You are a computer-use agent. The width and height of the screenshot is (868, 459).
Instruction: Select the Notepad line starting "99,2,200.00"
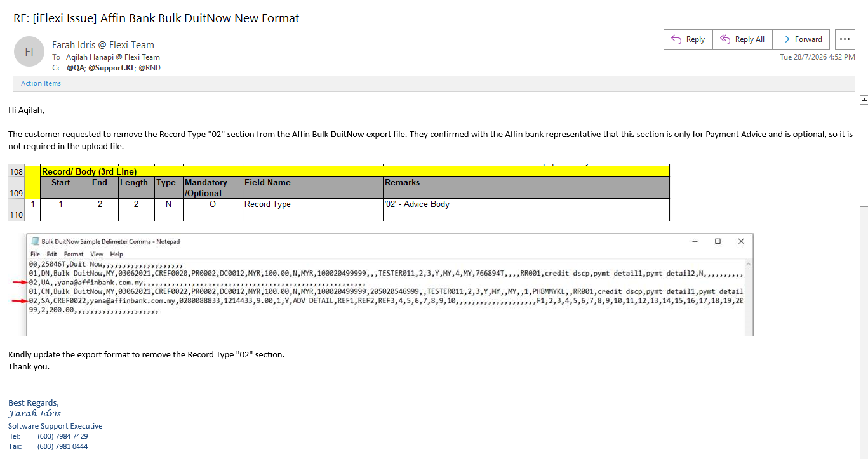point(94,310)
